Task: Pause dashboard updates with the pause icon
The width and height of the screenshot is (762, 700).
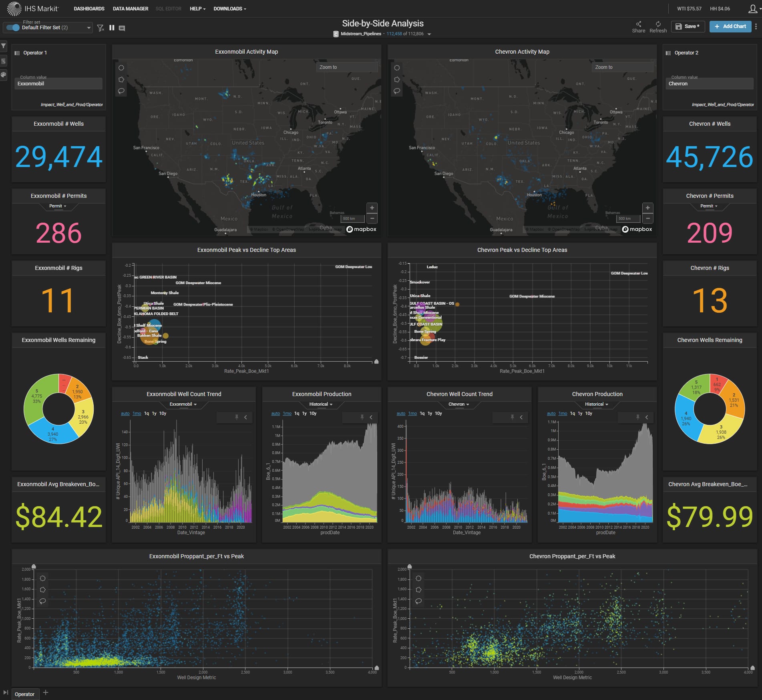Action: (112, 28)
